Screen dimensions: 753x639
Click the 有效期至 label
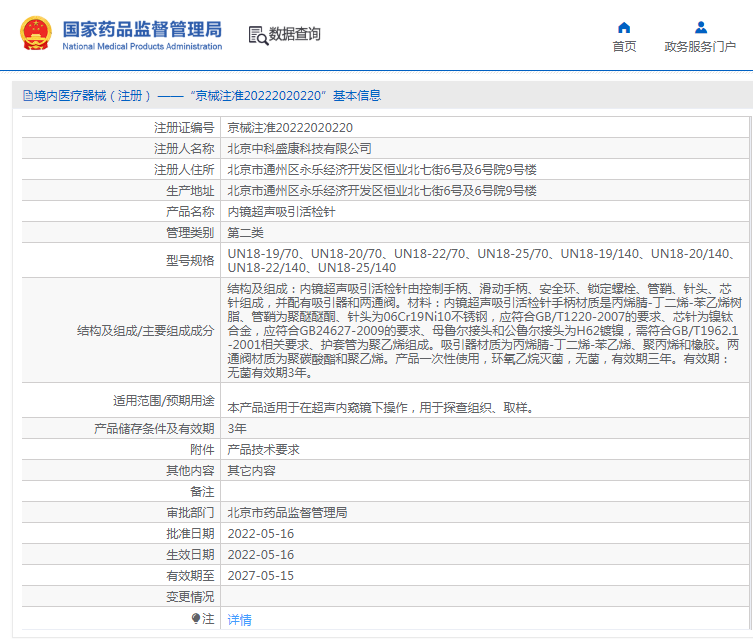[x=190, y=576]
